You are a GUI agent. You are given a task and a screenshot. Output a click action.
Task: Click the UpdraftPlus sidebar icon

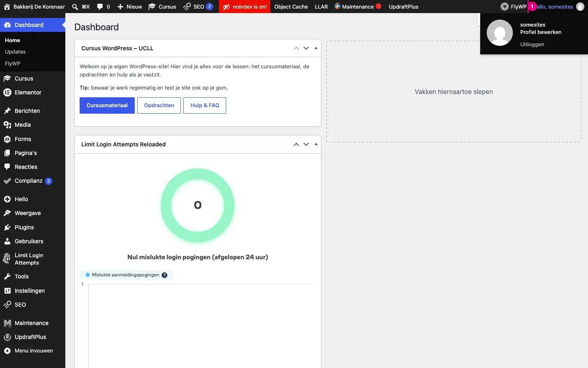pos(7,337)
